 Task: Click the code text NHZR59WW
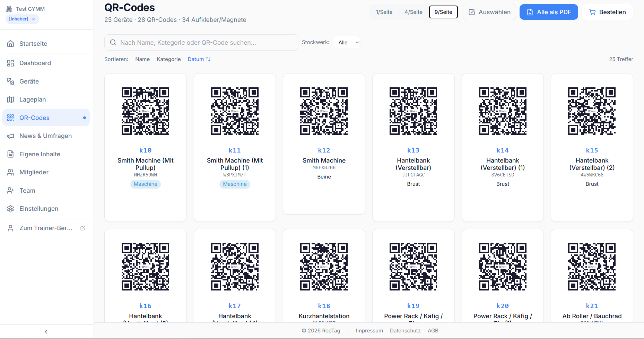pyautogui.click(x=146, y=175)
